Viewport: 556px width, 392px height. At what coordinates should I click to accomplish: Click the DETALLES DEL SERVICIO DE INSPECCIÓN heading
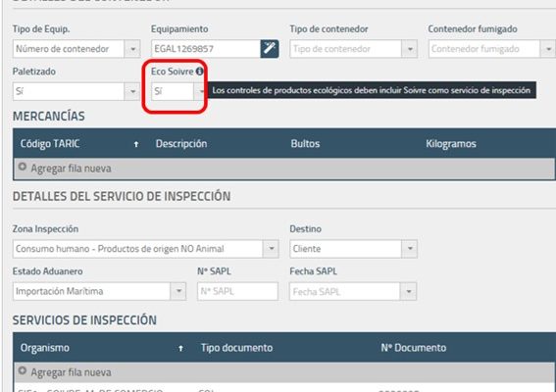(x=122, y=196)
